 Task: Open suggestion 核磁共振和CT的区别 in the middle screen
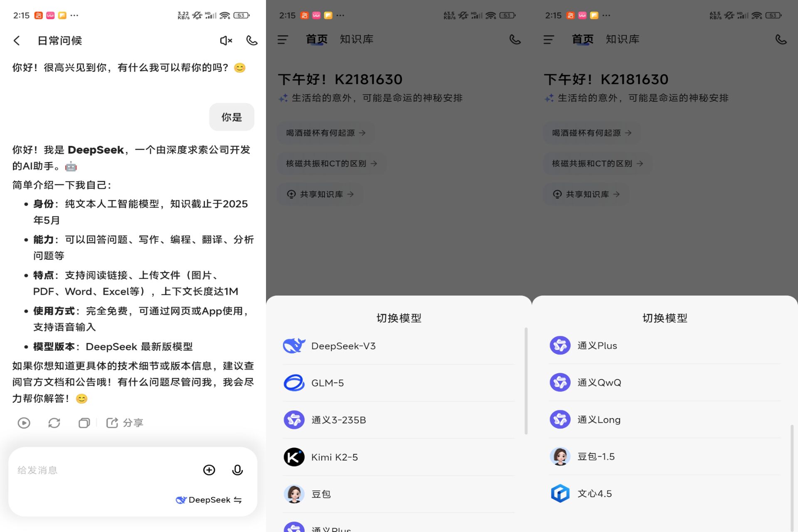[332, 163]
